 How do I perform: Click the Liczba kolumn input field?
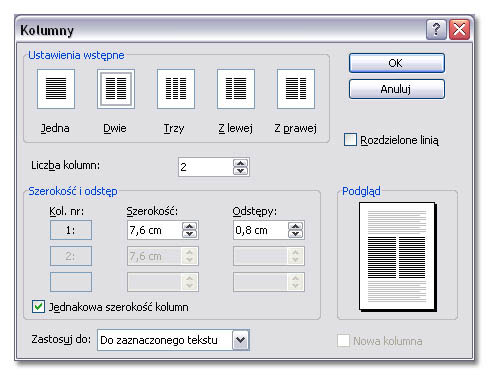coord(206,167)
